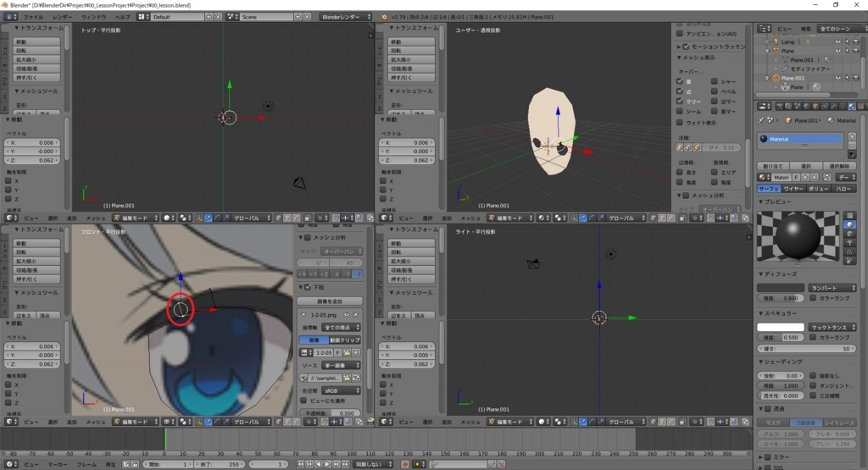Click the 硬さ hardness slider
Image resolution: width=868 pixels, height=470 pixels.
[x=807, y=349]
